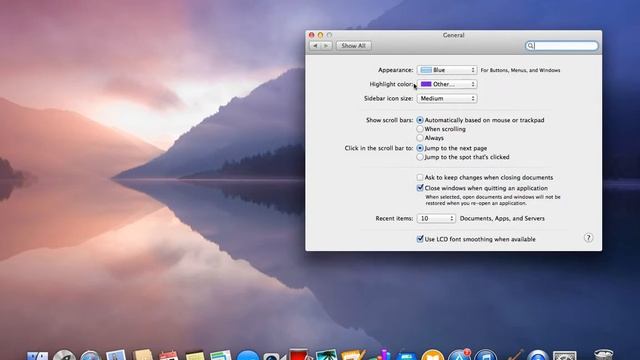Select Automatically based on mouse or trackpad
This screenshot has height=360, width=640.
coord(420,120)
